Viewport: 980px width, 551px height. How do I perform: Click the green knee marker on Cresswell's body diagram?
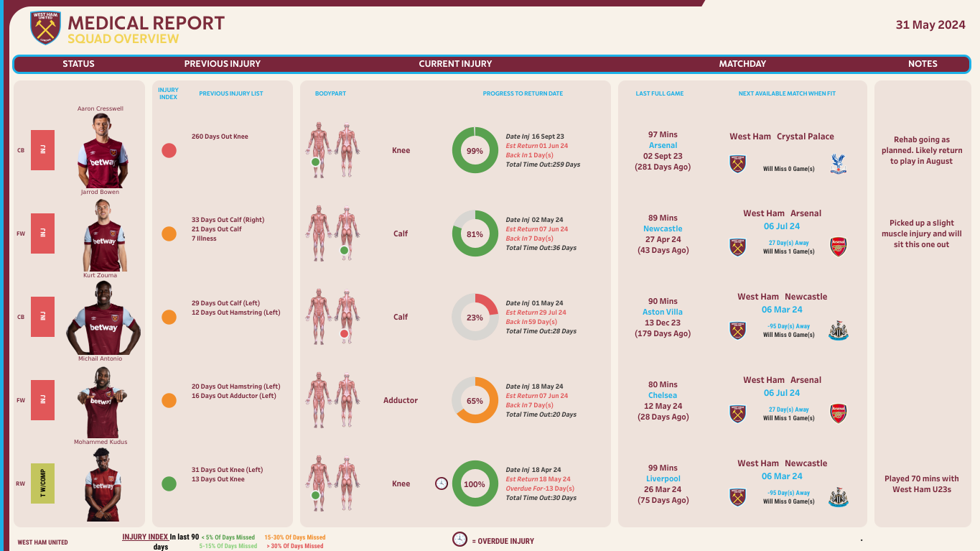(x=315, y=162)
